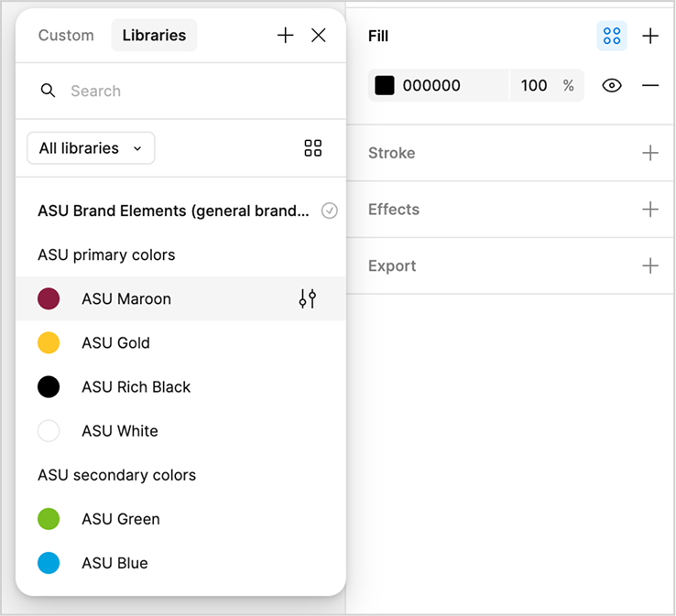676x616 pixels.
Task: Click the search magnifier icon
Action: 48,91
